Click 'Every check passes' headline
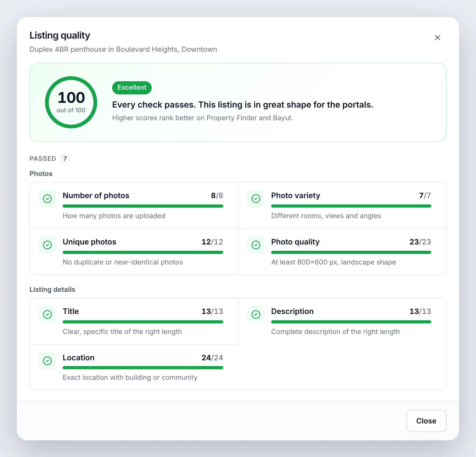476x457 pixels. click(243, 105)
